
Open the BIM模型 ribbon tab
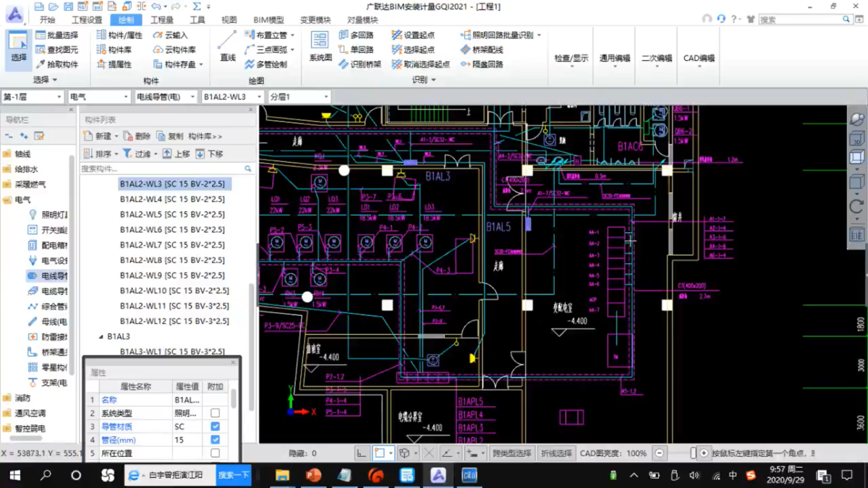point(268,20)
